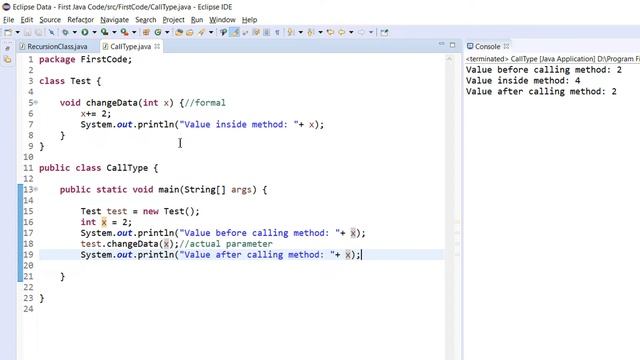Click the New file toolbar icon
The image size is (640, 360).
click(x=8, y=32)
